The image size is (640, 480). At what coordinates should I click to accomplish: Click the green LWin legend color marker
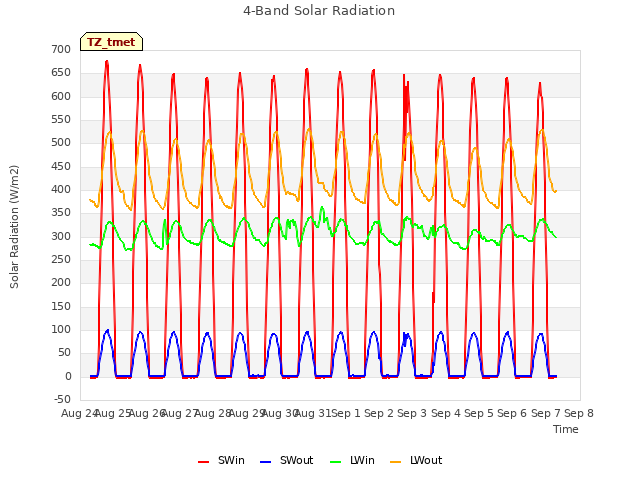(336, 462)
